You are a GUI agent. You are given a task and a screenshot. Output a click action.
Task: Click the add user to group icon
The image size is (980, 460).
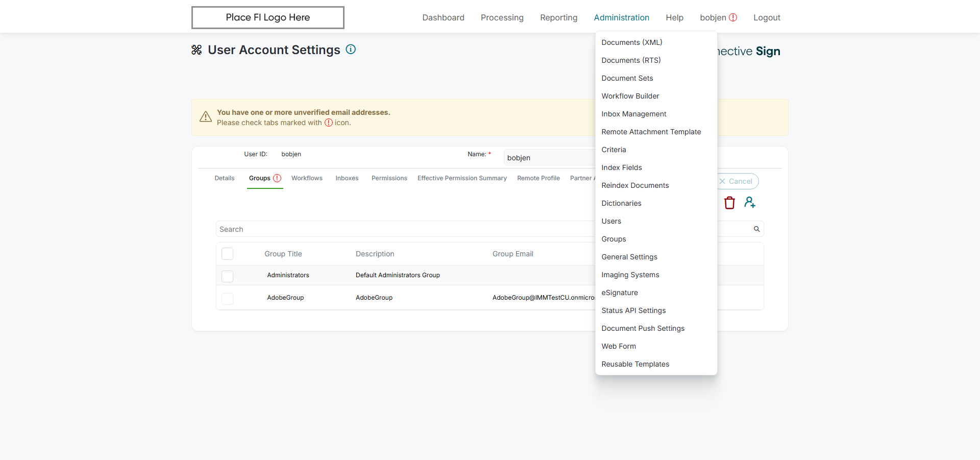click(x=749, y=203)
